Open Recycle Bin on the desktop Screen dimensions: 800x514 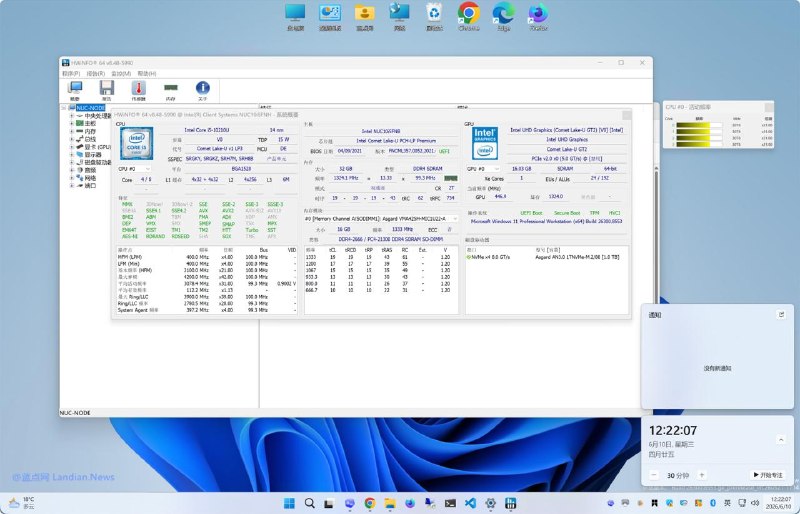point(434,17)
